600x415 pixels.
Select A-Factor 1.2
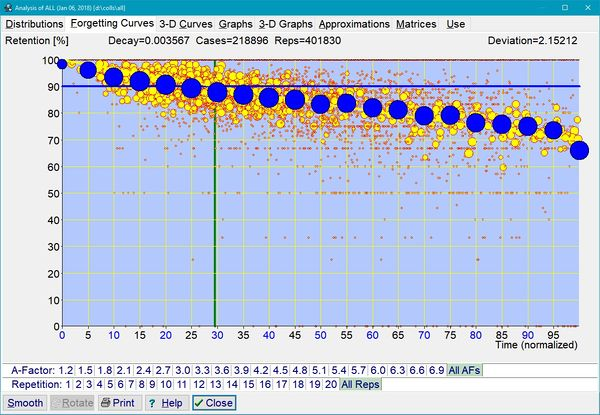tap(66, 370)
